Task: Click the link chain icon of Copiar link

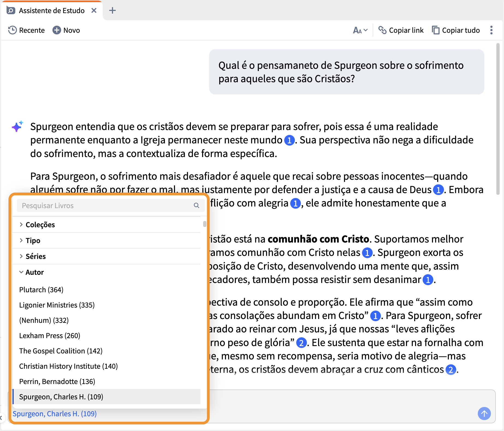Action: 382,30
